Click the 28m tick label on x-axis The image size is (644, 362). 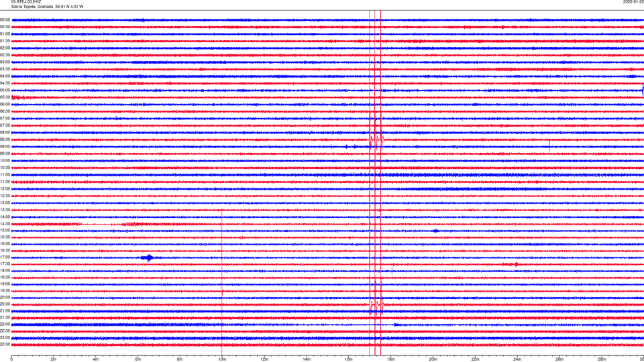(601, 359)
